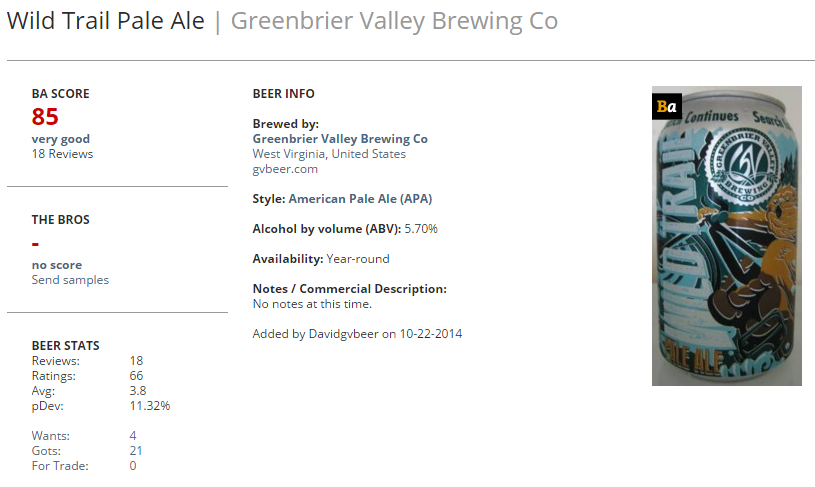Open the Wild Trail Pale Ale can photo
This screenshot has height=487, width=815.
727,236
